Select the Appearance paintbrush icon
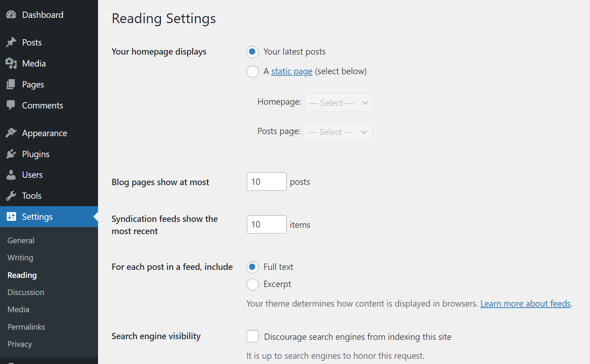The width and height of the screenshot is (590, 364). pyautogui.click(x=11, y=133)
